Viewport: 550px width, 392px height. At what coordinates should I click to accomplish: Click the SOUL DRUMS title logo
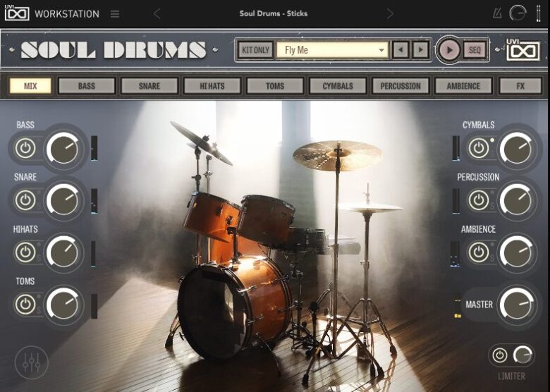point(113,50)
